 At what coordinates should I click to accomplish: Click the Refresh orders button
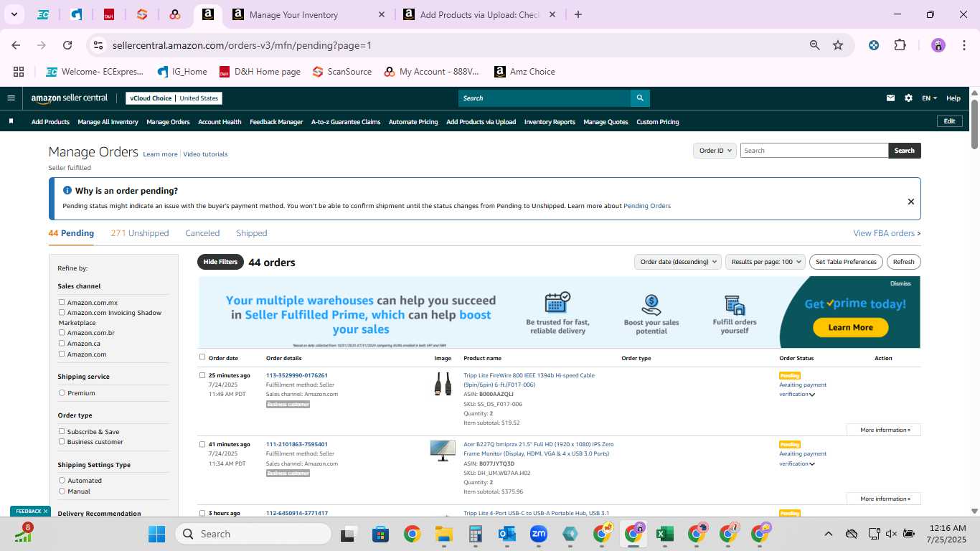pyautogui.click(x=904, y=262)
